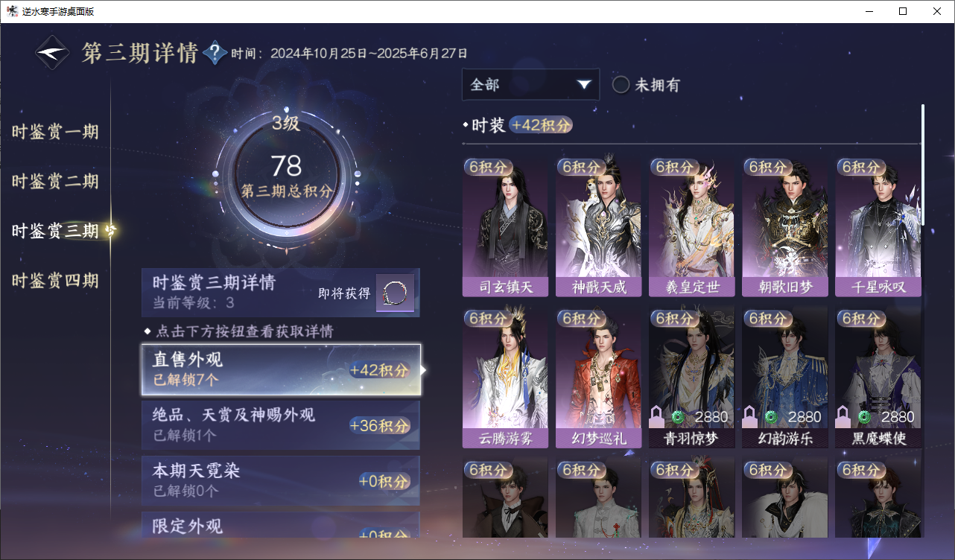Viewport: 955px width, 560px height.
Task: Click the jade currency icon on 幻韵游乐
Action: click(771, 417)
